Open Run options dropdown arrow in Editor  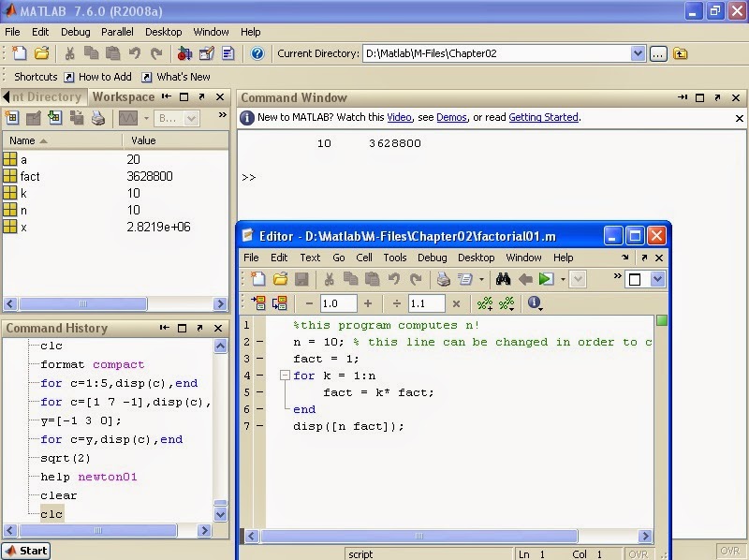pos(563,279)
